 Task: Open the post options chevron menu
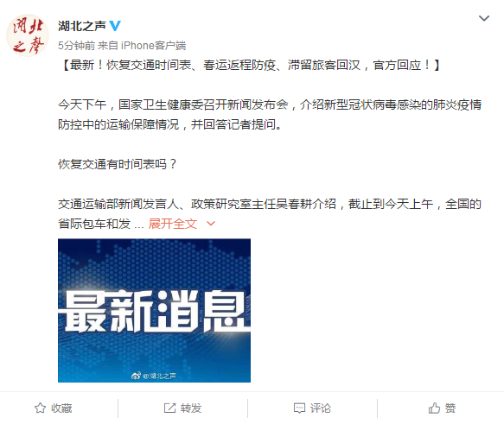click(x=484, y=18)
